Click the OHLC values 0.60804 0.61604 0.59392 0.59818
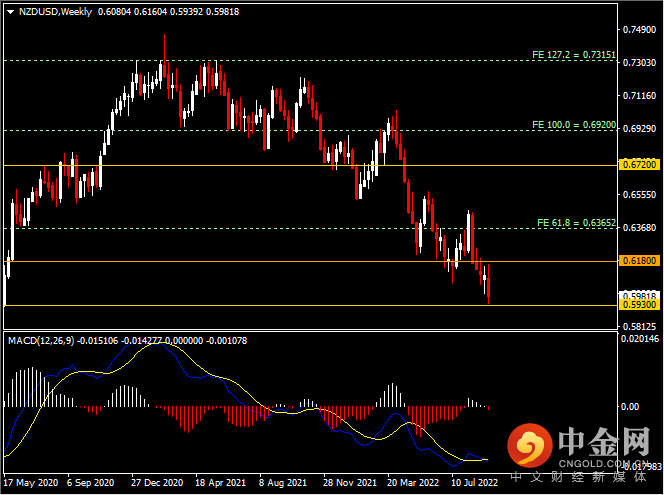The image size is (664, 495). coord(169,12)
